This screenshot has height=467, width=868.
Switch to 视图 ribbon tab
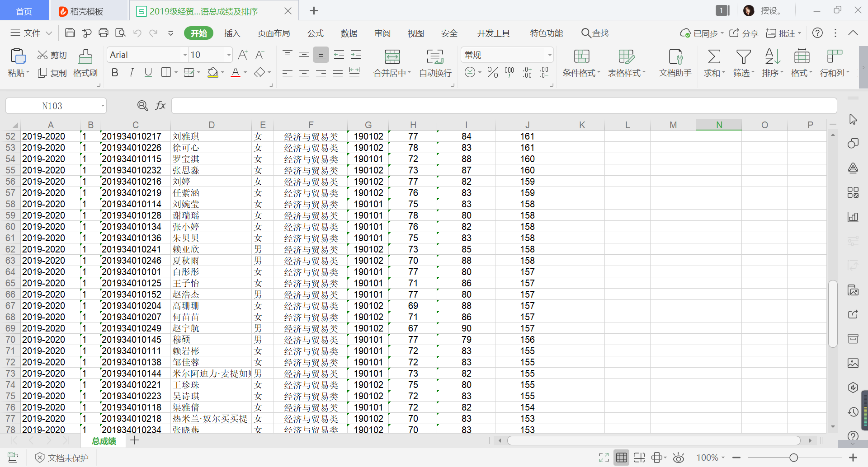[x=416, y=33]
